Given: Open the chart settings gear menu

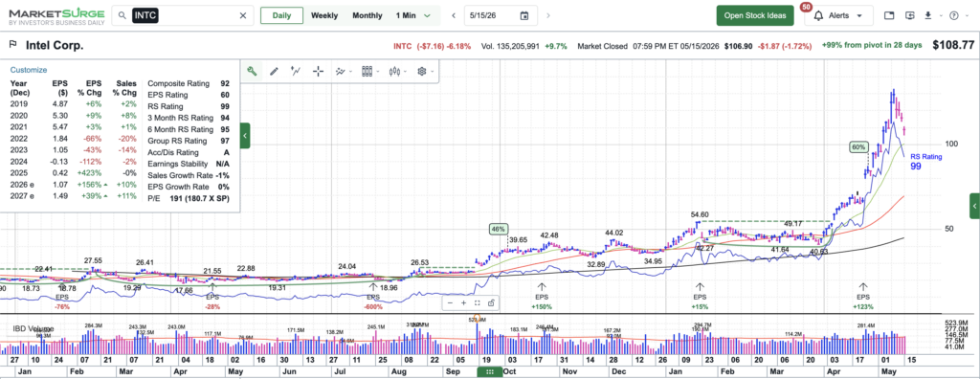Looking at the screenshot, I should [x=424, y=71].
